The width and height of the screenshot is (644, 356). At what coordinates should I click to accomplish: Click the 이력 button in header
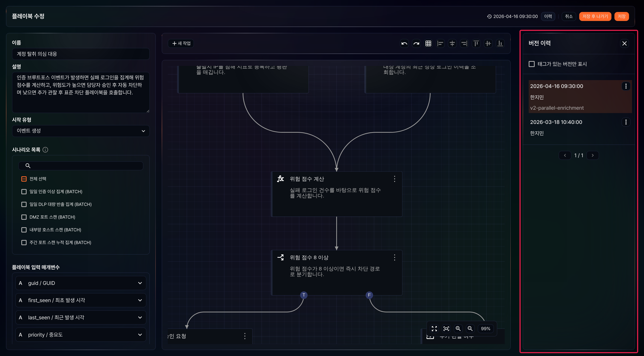(x=548, y=16)
